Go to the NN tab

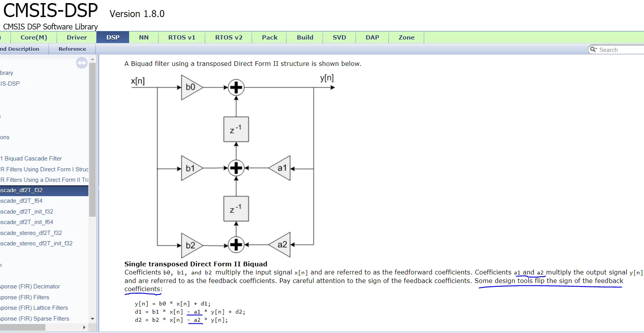(x=144, y=37)
